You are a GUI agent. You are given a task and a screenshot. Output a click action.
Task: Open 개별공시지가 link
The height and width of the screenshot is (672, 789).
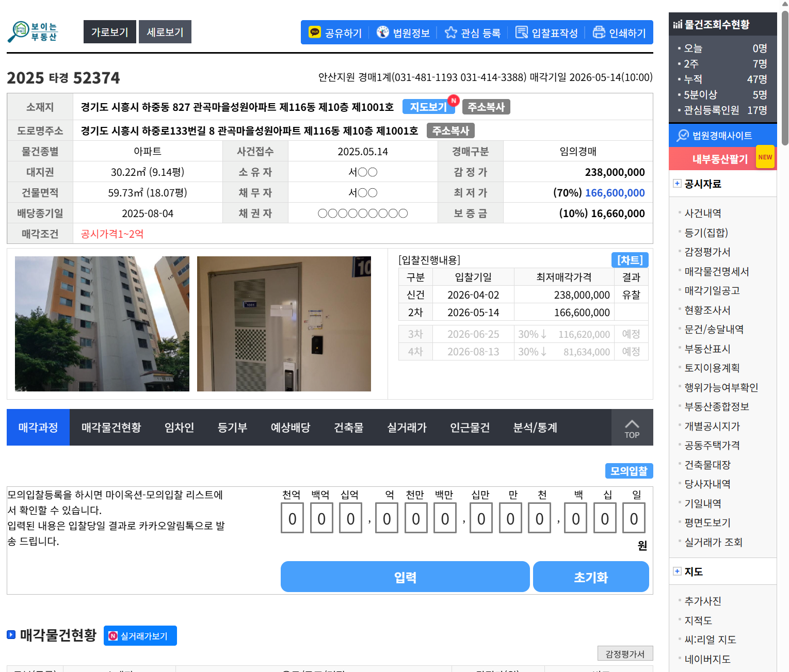click(712, 426)
